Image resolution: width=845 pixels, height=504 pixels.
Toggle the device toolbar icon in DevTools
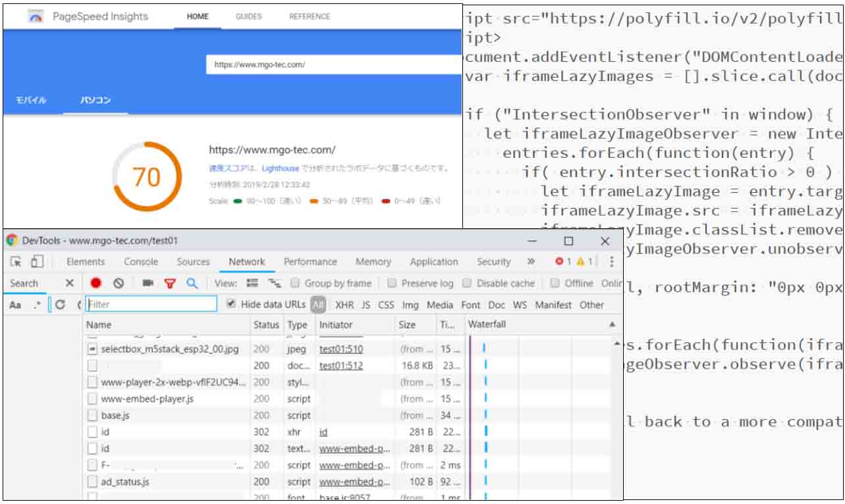pos(36,262)
